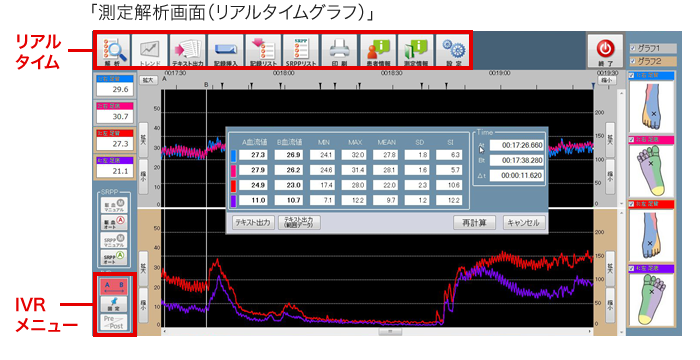The height and width of the screenshot is (360, 700).
Task: Click the horizontal graph scrollbar handle
Action: pyautogui.click(x=390, y=332)
